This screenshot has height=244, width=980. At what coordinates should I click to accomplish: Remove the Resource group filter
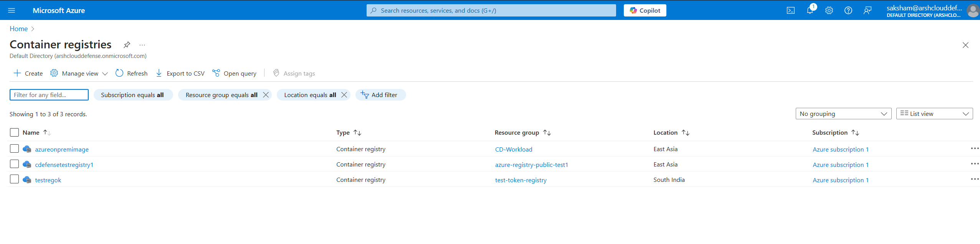266,95
